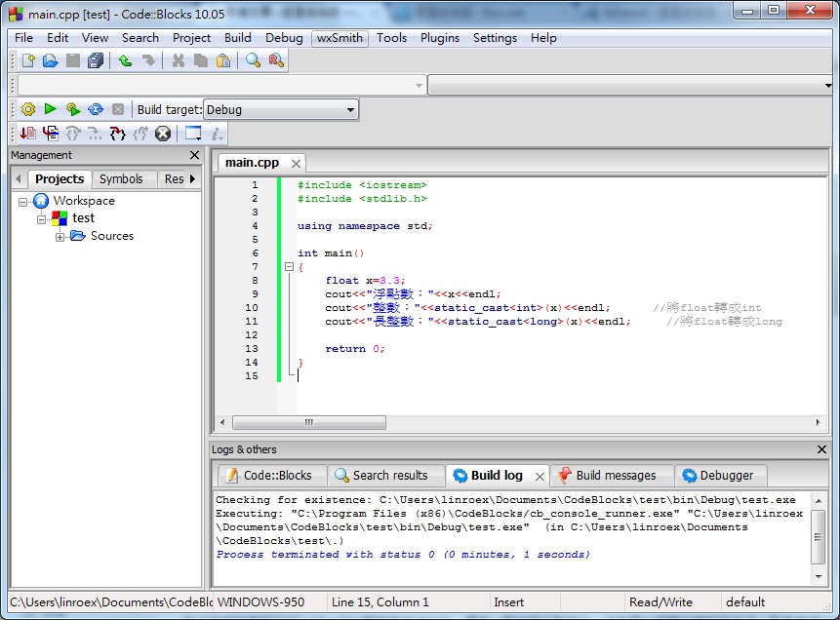Open the wxSmith menu
The width and height of the screenshot is (840, 620).
(x=340, y=38)
